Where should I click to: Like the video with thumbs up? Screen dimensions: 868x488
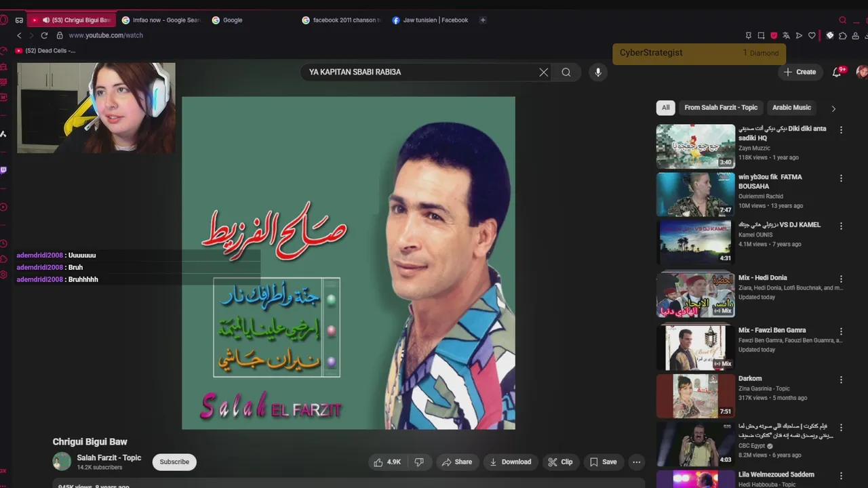pos(387,462)
